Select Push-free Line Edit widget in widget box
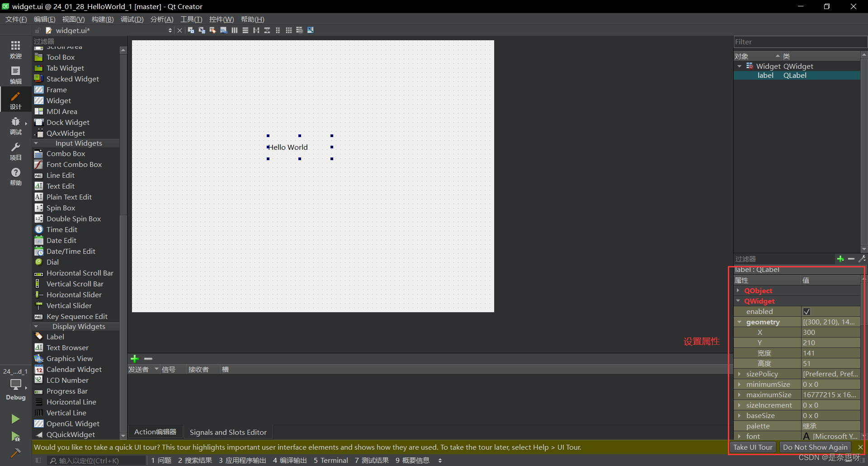The image size is (868, 466). (x=61, y=176)
